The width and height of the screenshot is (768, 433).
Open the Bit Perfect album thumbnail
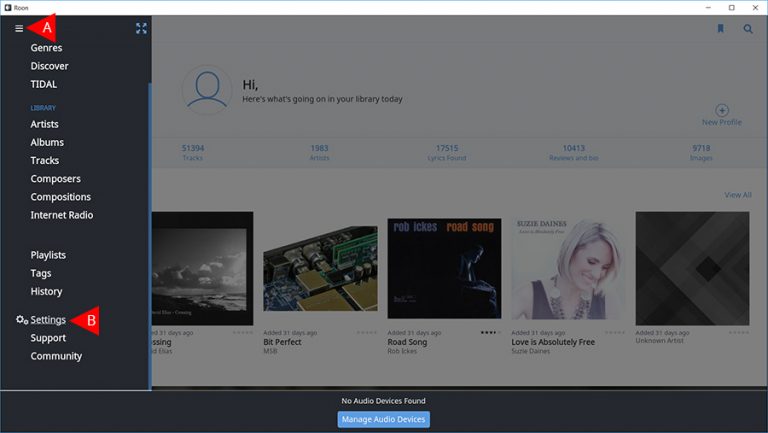[x=320, y=267]
